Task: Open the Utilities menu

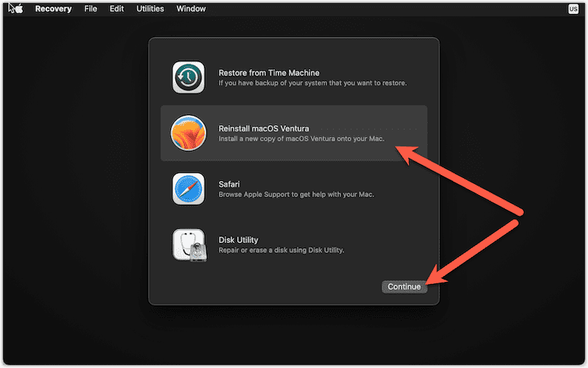Action: [150, 9]
